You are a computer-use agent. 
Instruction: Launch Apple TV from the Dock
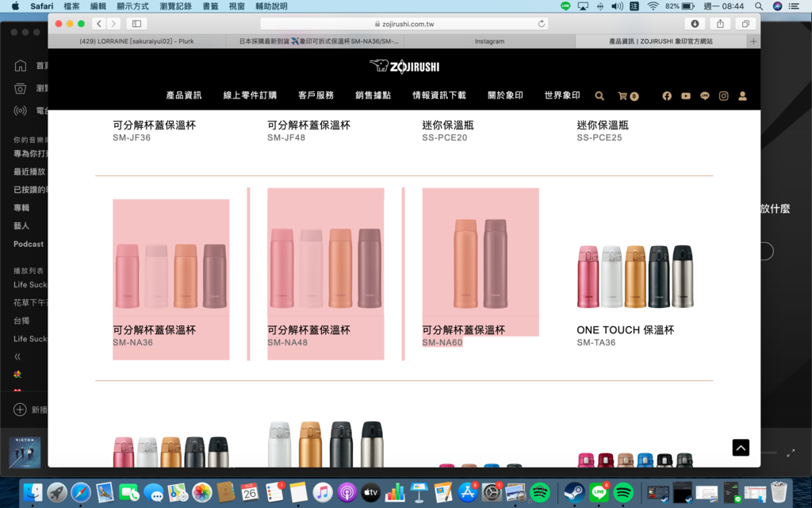[x=371, y=492]
